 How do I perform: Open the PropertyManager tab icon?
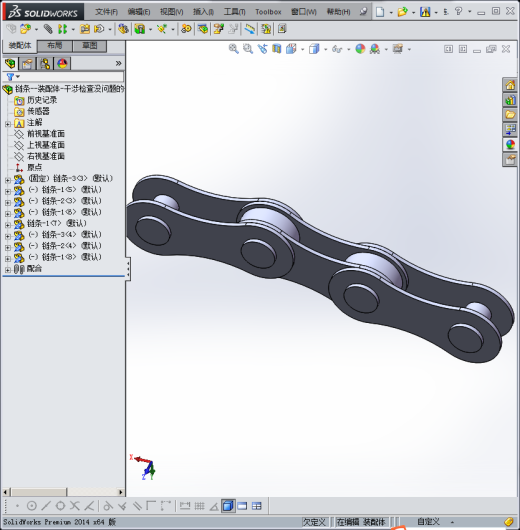[27, 64]
